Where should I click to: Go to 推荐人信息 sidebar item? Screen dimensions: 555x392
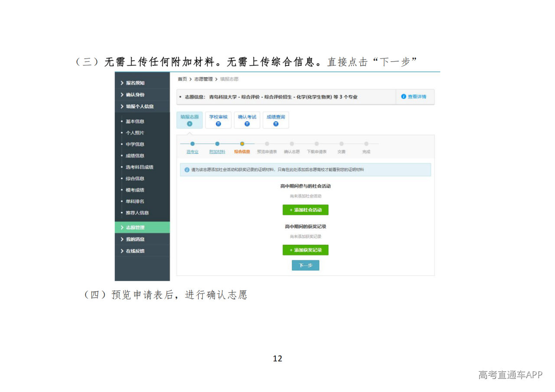click(137, 213)
